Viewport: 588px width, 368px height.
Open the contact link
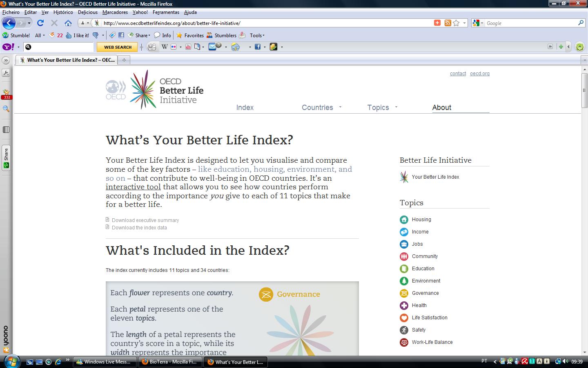tap(458, 74)
